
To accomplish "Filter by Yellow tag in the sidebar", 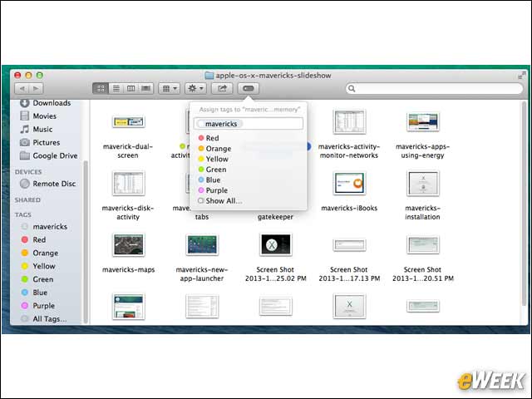I will click(x=38, y=266).
